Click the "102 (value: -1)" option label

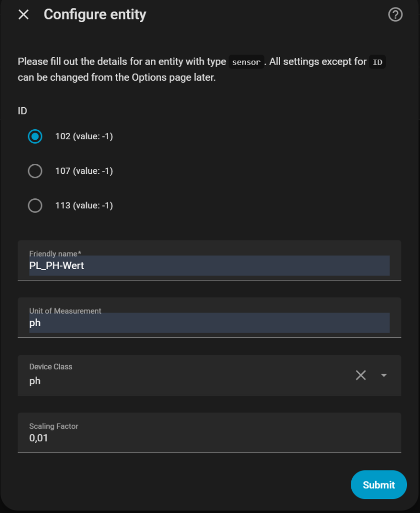coord(84,136)
